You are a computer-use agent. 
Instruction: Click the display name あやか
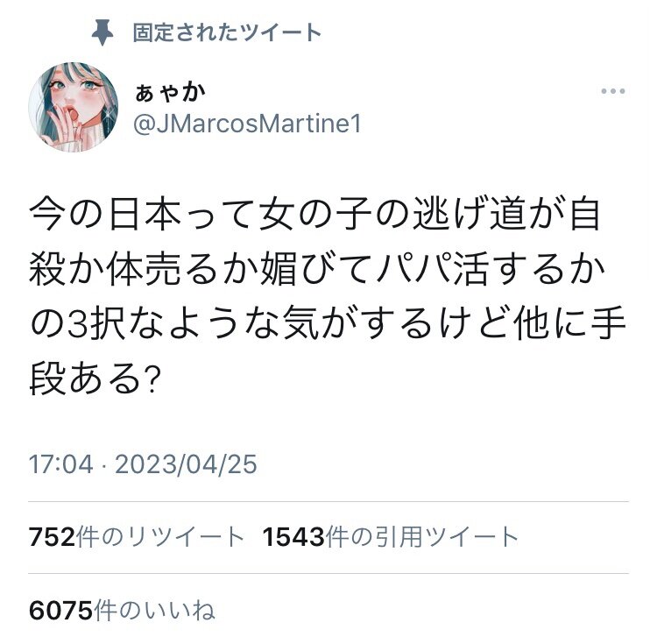[170, 92]
